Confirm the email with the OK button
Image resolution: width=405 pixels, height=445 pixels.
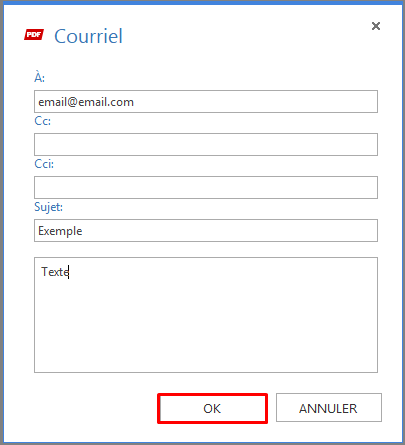click(212, 408)
